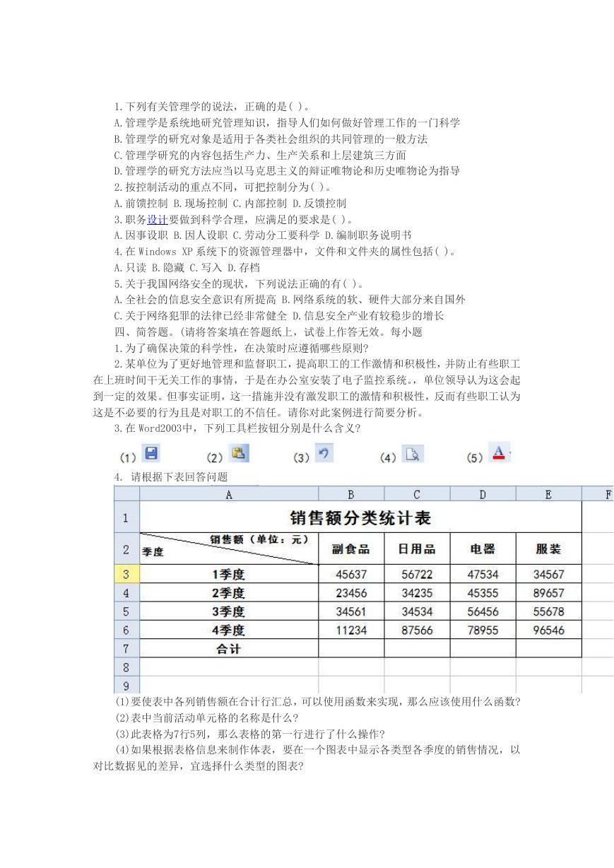Click cell with value 78955

pos(483,630)
